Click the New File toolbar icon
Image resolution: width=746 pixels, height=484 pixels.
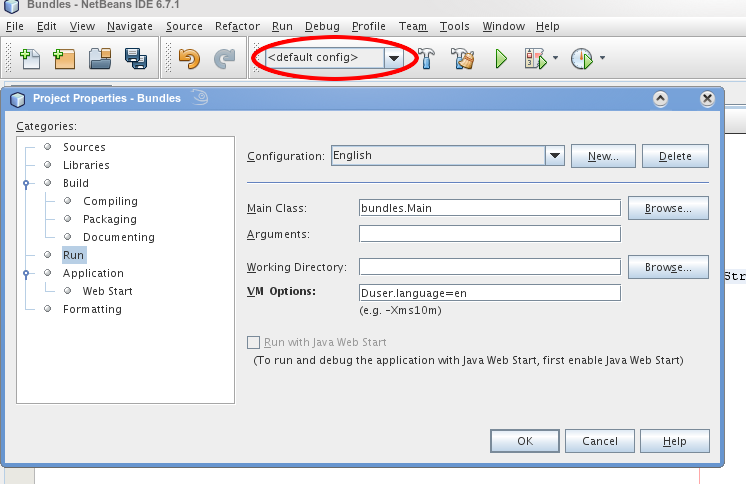click(x=30, y=59)
